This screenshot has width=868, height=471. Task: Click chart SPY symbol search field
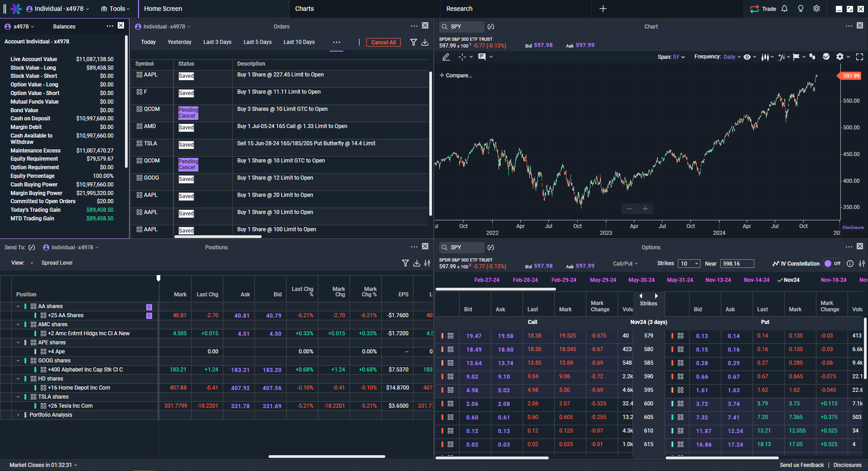click(x=461, y=27)
